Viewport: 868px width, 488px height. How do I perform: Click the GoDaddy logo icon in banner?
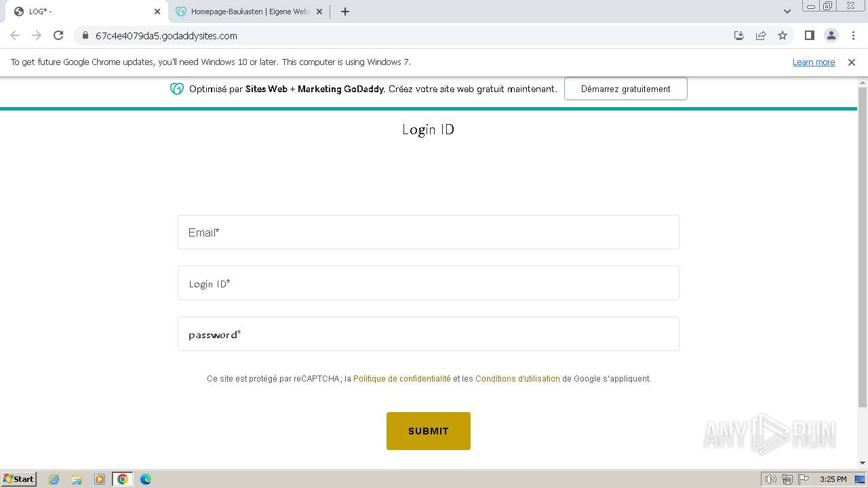click(177, 89)
